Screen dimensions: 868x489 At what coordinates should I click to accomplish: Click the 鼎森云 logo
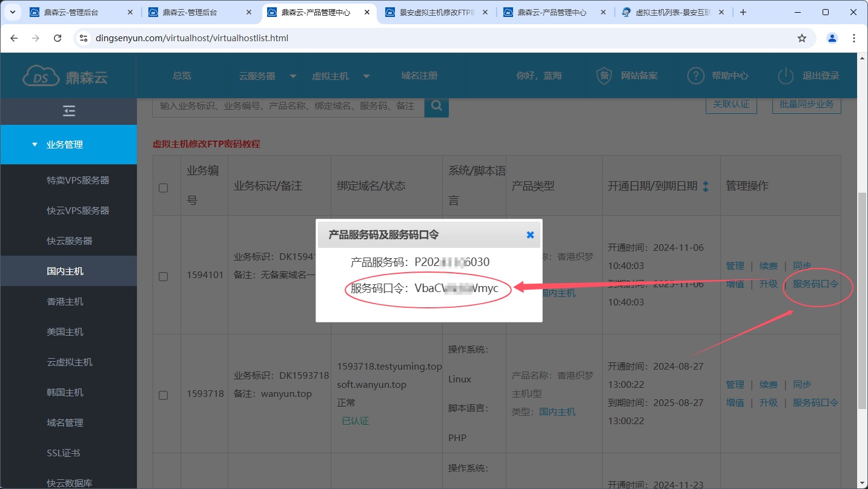click(65, 76)
